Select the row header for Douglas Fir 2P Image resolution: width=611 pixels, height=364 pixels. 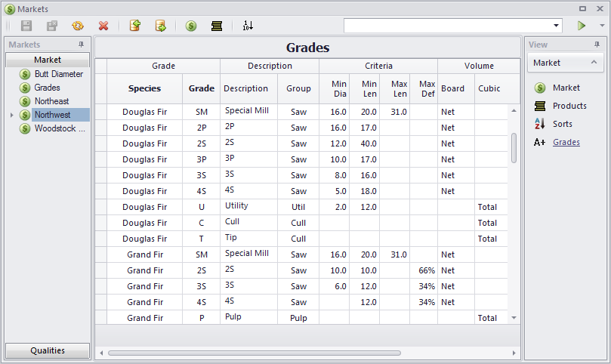pyautogui.click(x=101, y=128)
